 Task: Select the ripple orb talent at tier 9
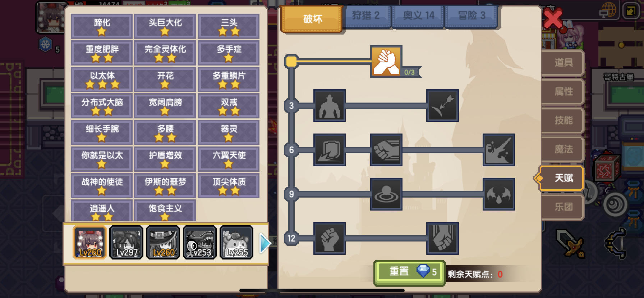tap(386, 194)
